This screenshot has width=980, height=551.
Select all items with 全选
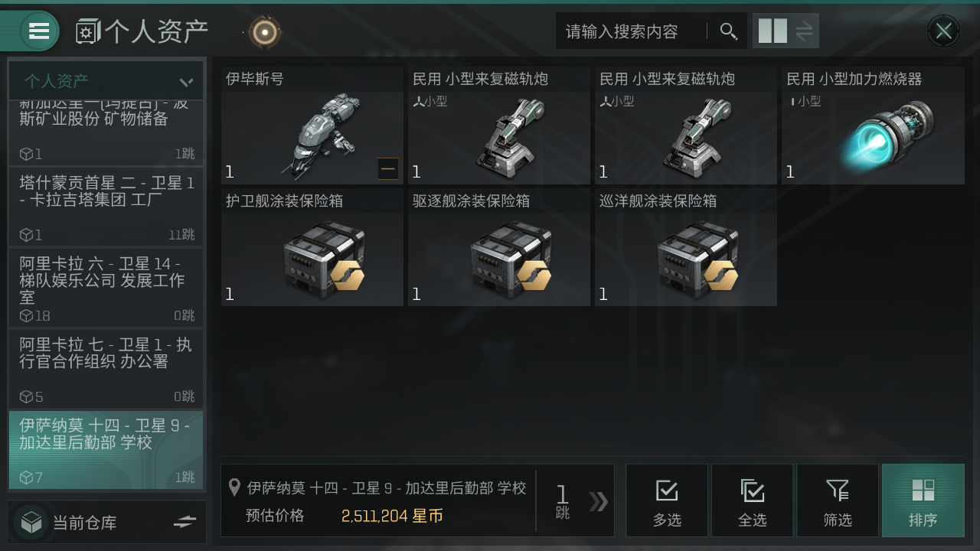(753, 500)
